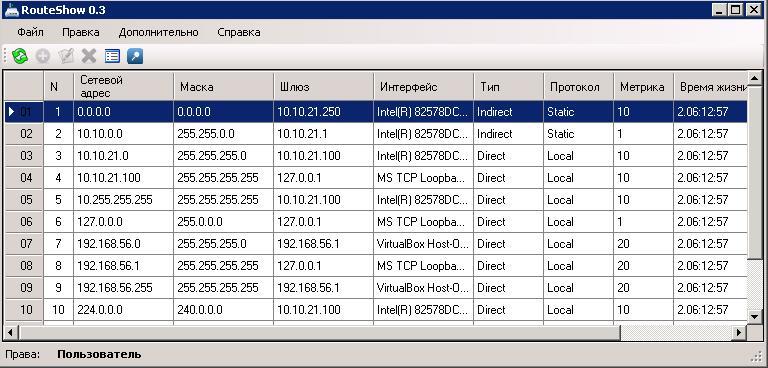Click network address 224.0.0.0 cell
Viewport: 768px width, 368px height.
(x=123, y=310)
